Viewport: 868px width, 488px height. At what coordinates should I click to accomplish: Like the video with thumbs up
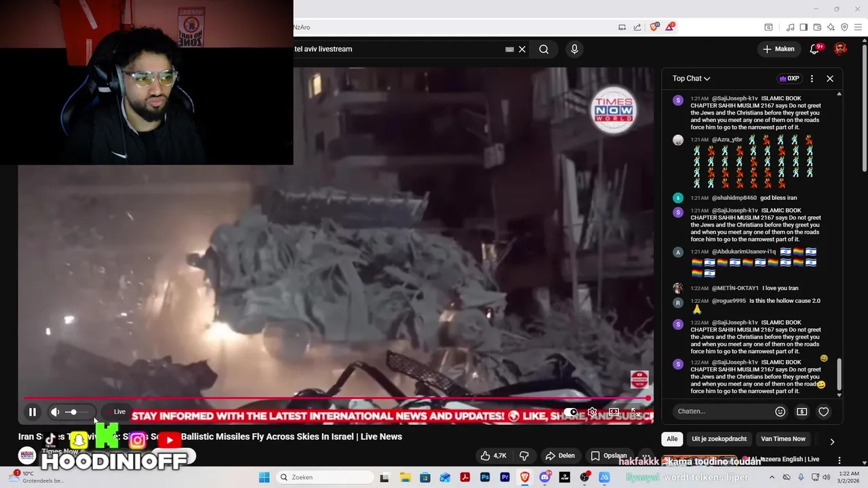494,455
